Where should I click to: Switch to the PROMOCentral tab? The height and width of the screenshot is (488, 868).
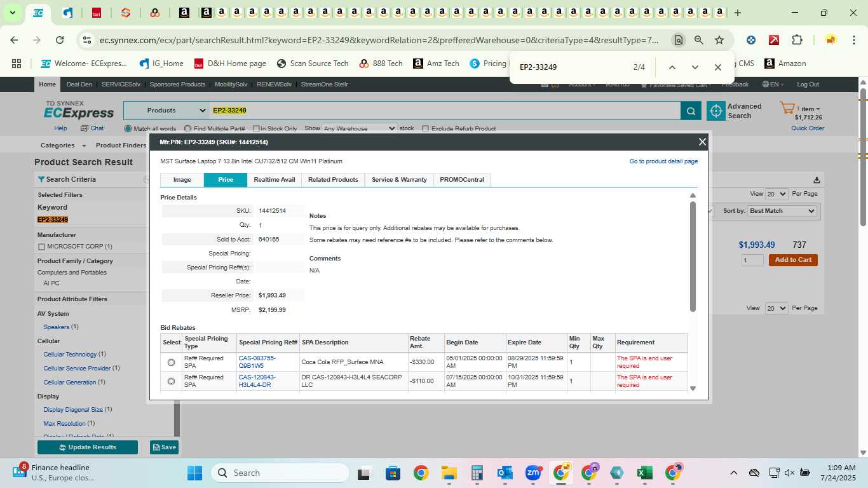[462, 180]
